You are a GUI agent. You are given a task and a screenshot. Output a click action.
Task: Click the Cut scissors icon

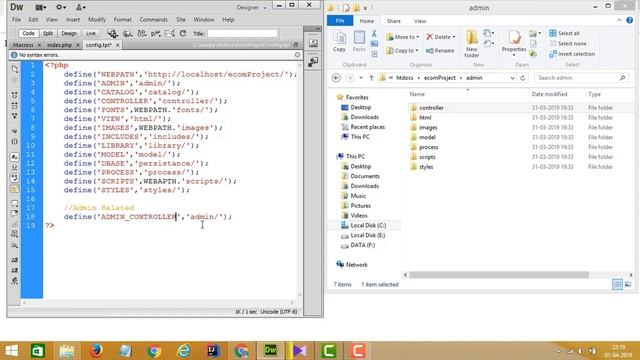[374, 34]
